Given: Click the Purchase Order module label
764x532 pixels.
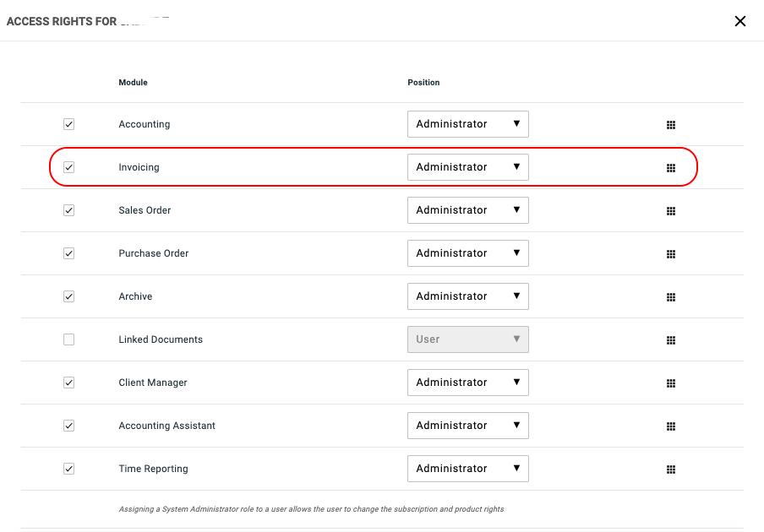Looking at the screenshot, I should tap(154, 253).
